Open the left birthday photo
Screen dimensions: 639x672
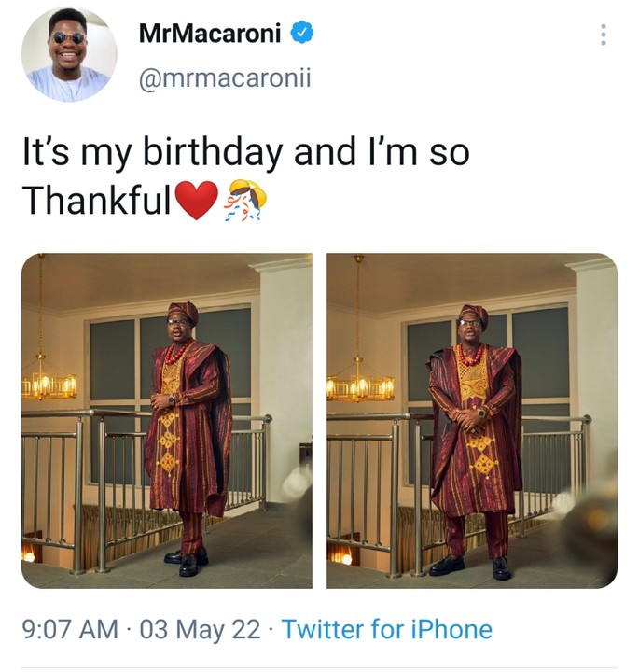(167, 421)
